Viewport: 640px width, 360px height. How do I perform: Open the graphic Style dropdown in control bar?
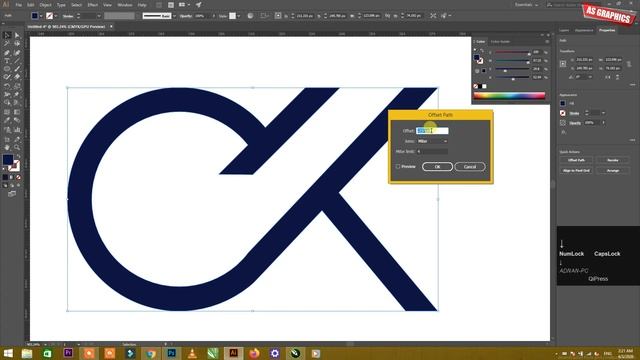238,16
